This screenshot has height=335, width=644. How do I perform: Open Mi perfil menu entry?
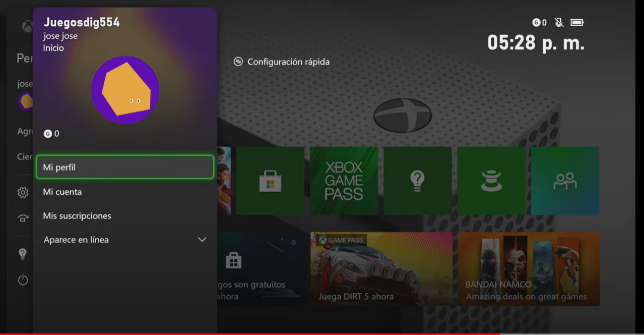point(125,167)
